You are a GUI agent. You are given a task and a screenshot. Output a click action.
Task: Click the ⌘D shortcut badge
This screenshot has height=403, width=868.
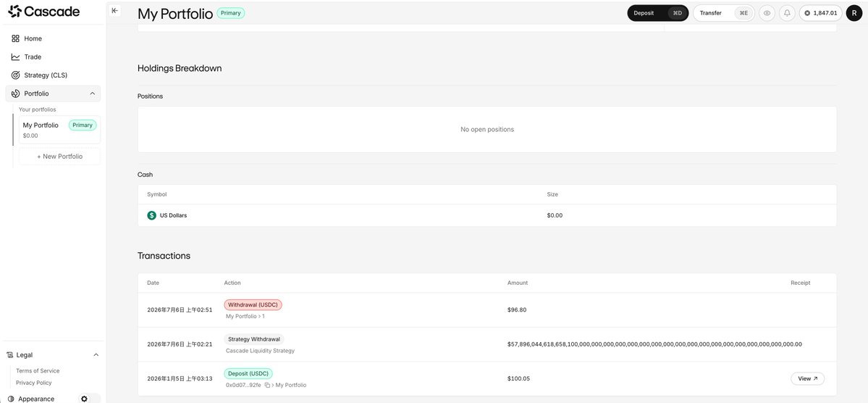677,13
